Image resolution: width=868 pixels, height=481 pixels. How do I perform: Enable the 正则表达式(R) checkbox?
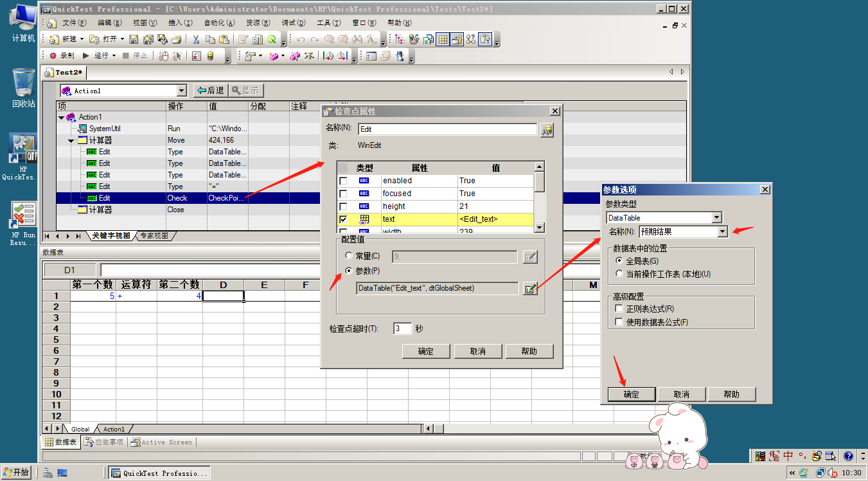click(619, 309)
